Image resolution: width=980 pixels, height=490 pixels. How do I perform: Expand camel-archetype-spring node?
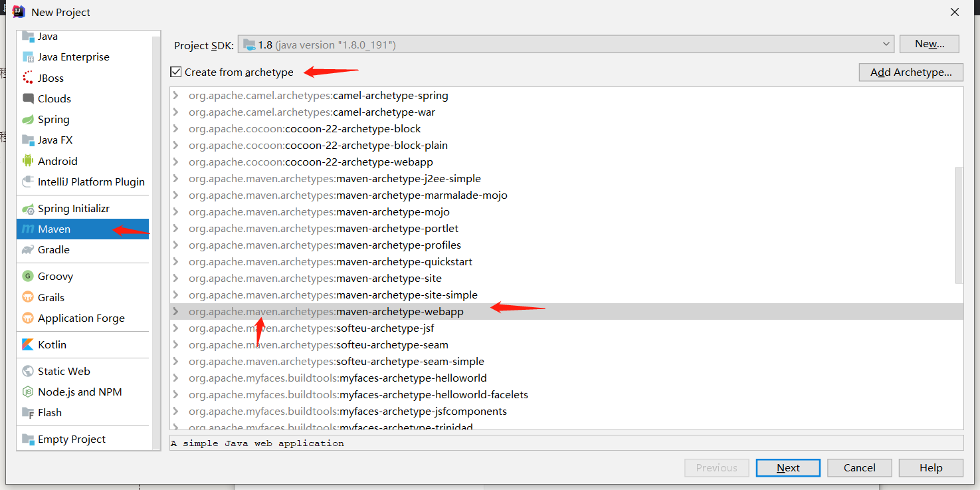tap(176, 96)
